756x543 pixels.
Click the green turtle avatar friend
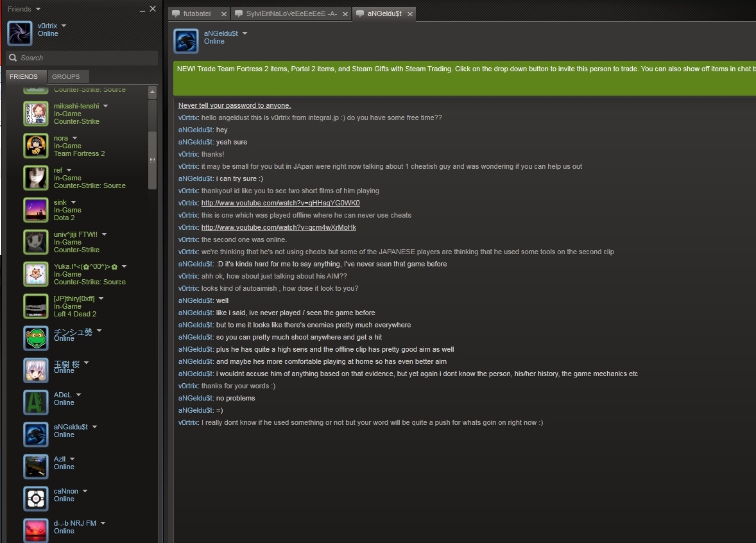36,338
